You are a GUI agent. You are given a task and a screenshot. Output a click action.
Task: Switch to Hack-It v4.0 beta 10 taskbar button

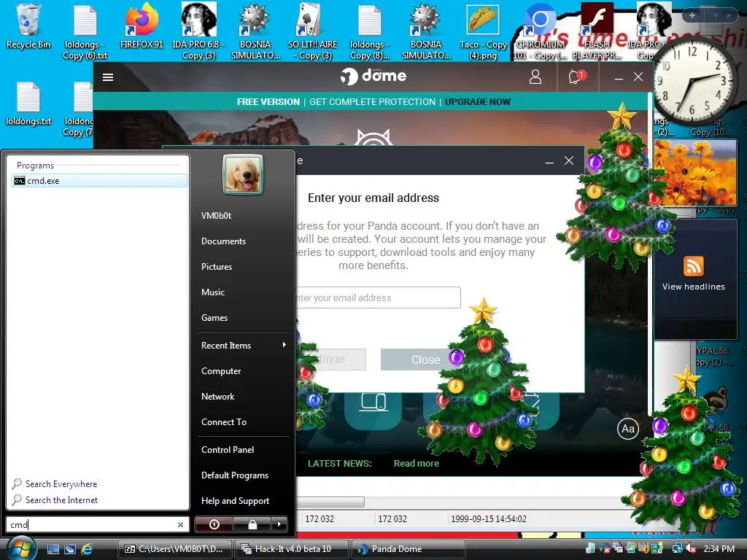292,549
